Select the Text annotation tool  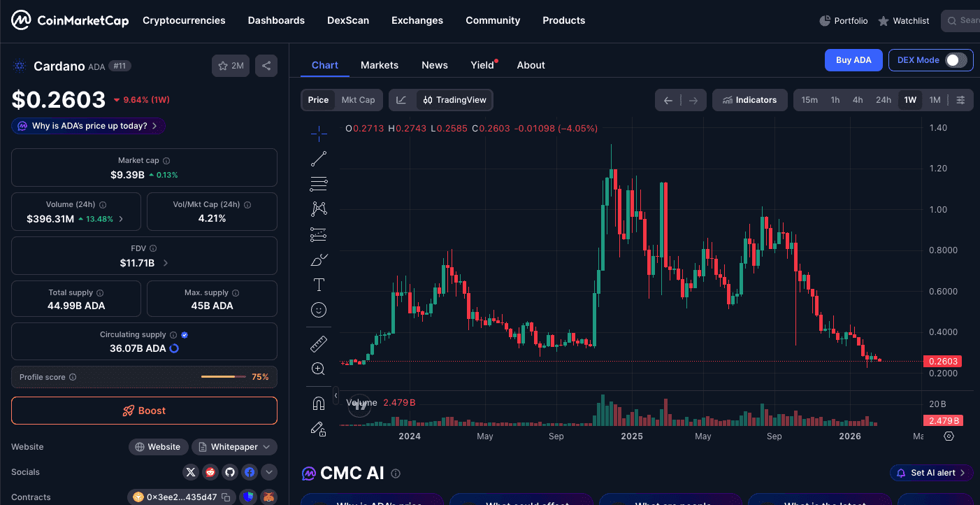[x=319, y=285]
